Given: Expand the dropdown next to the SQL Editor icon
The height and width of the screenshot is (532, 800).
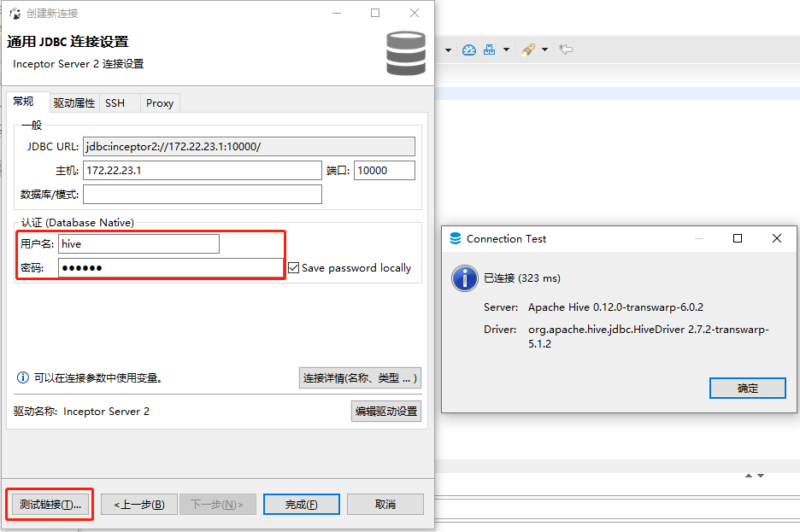Looking at the screenshot, I should pos(544,50).
